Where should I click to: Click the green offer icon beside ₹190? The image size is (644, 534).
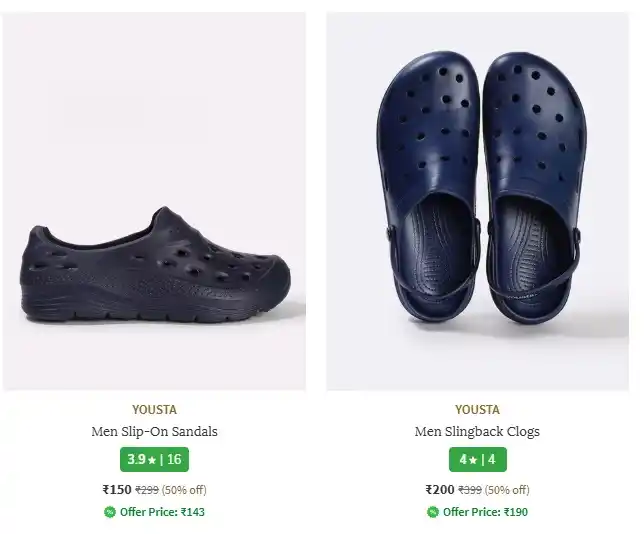[x=433, y=512]
